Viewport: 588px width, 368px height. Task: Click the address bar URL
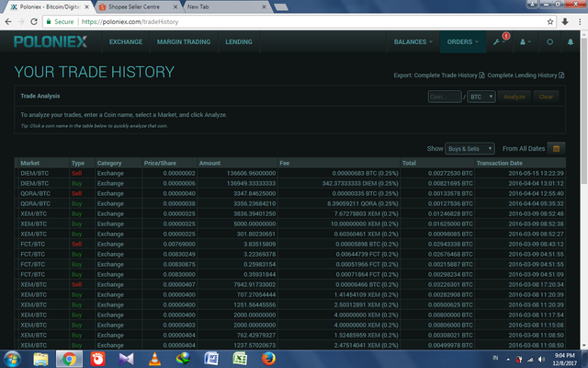130,21
